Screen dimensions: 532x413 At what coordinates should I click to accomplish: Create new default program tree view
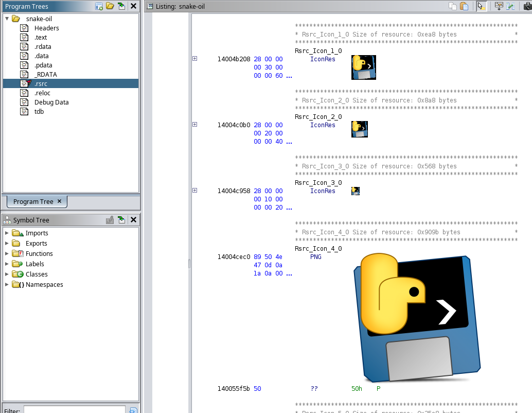(99, 6)
